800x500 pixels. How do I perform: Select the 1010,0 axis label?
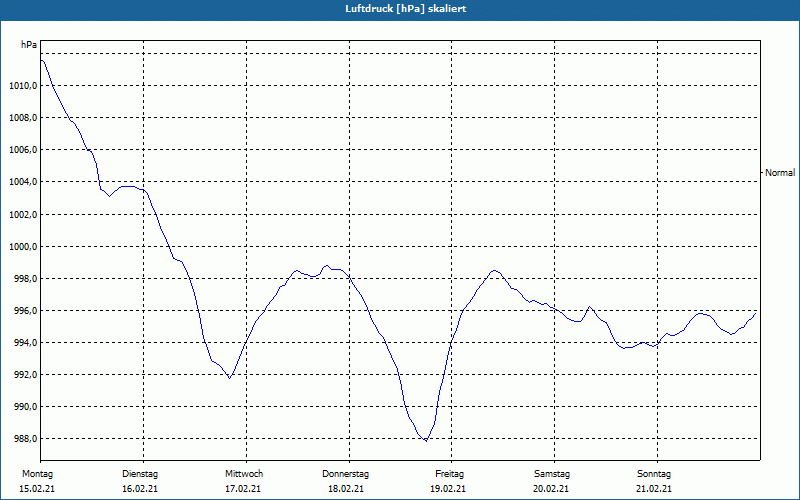click(23, 86)
